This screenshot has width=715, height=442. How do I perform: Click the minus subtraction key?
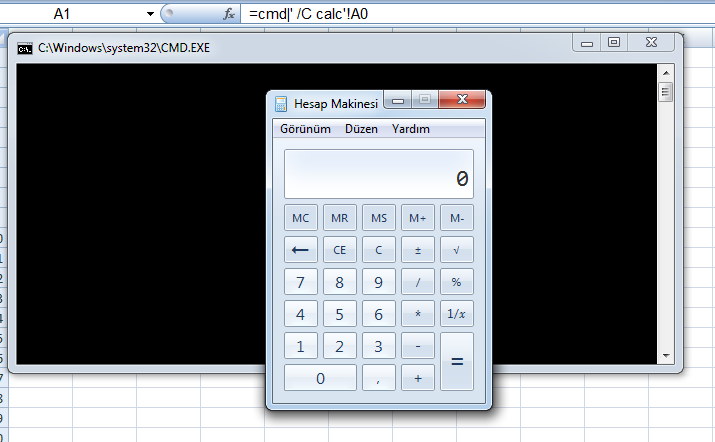click(x=418, y=346)
